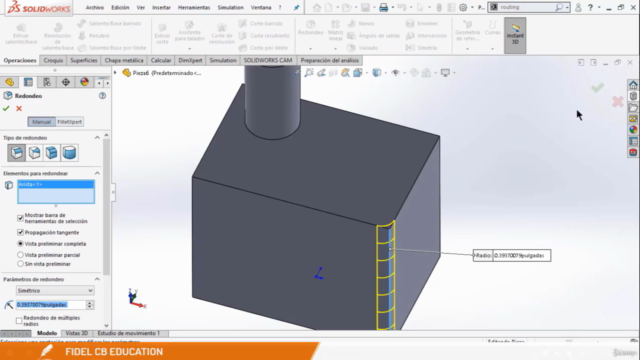Select face fillet type icon
The height and width of the screenshot is (360, 640).
click(52, 153)
